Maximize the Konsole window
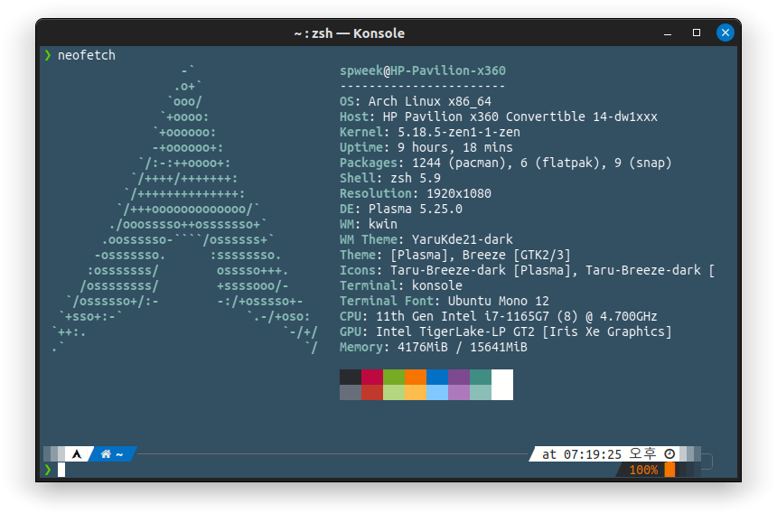777x532 pixels. click(x=697, y=33)
